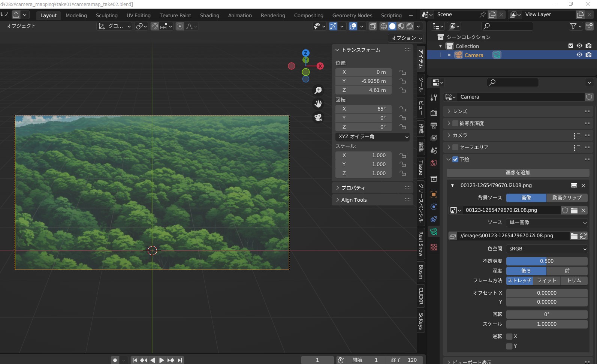Hide Camera in viewport using eye icon
597x364 pixels.
point(579,55)
